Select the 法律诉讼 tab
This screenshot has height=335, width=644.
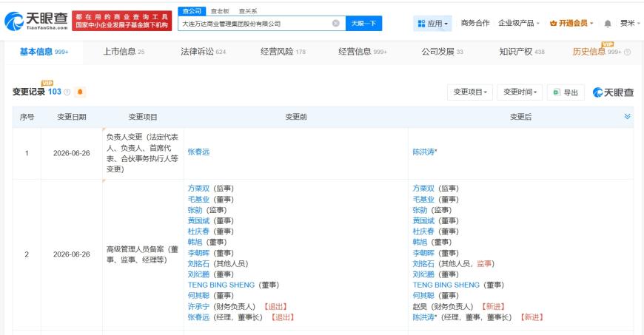coord(204,52)
